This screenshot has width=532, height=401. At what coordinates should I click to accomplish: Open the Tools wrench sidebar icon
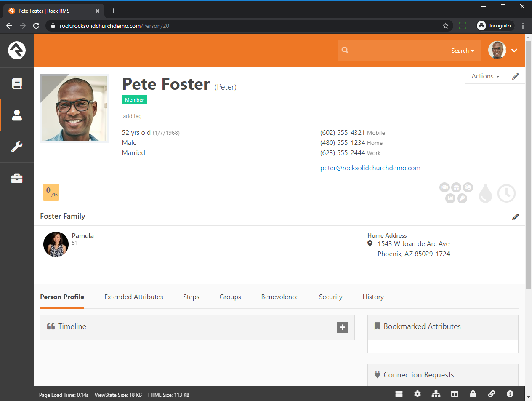[17, 147]
